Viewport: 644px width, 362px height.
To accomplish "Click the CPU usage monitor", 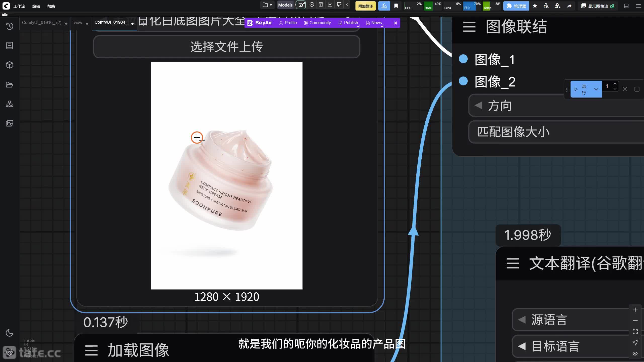I will pos(413,6).
